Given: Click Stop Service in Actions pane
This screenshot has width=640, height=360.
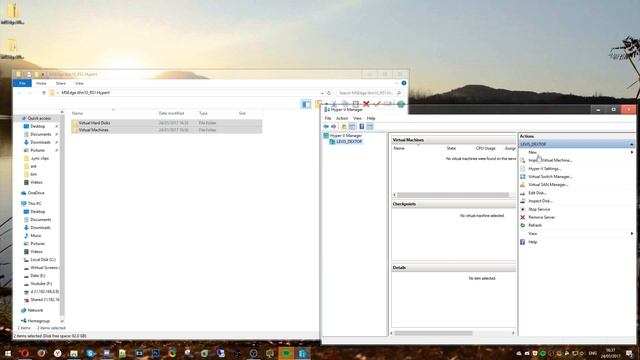Looking at the screenshot, I should click(539, 209).
